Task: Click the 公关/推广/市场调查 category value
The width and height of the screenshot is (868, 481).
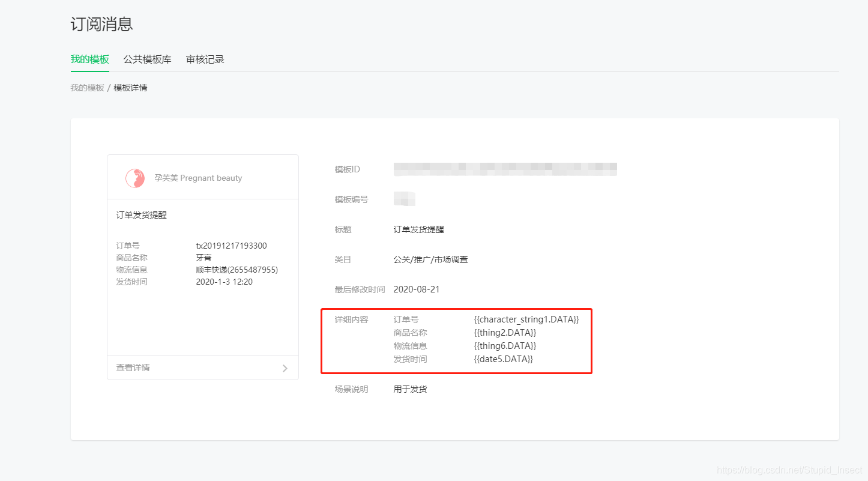Action: coord(430,259)
